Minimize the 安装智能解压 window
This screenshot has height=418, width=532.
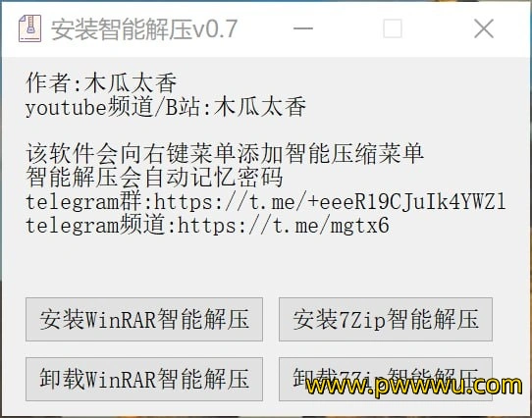[303, 28]
